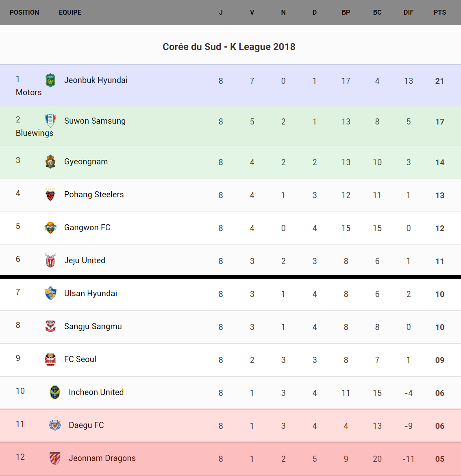Click the Corée du Sud K League 2018 title
Image resolution: width=461 pixels, height=476 pixels.
(229, 47)
